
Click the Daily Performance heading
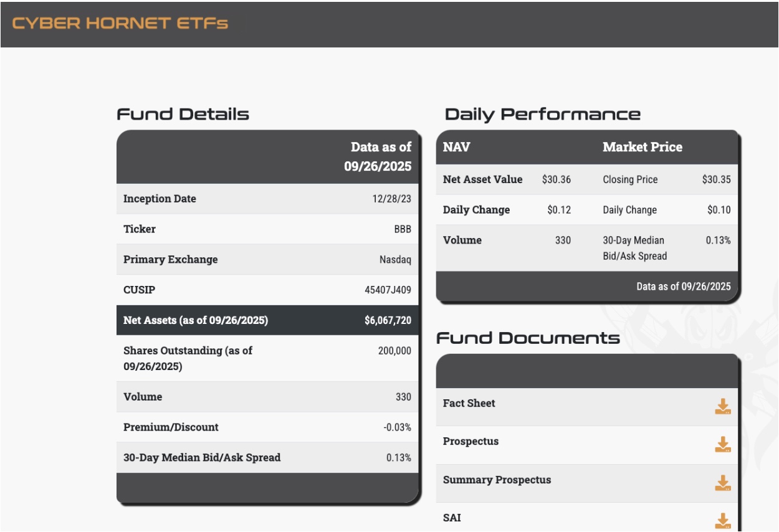pos(542,115)
